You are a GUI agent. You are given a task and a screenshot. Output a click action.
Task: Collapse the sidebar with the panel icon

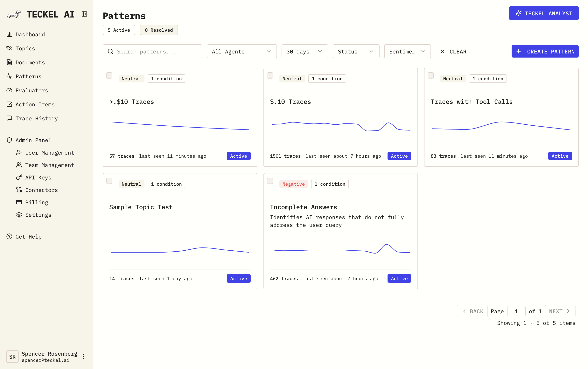[x=84, y=14]
